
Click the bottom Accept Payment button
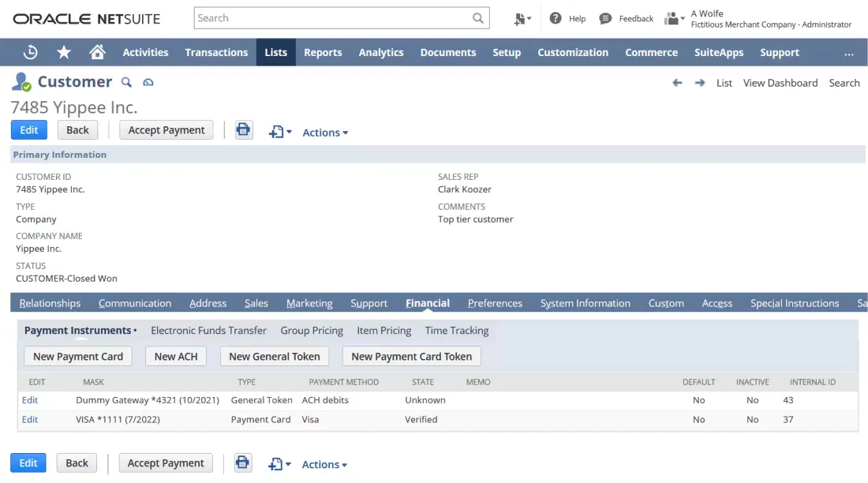(x=166, y=463)
